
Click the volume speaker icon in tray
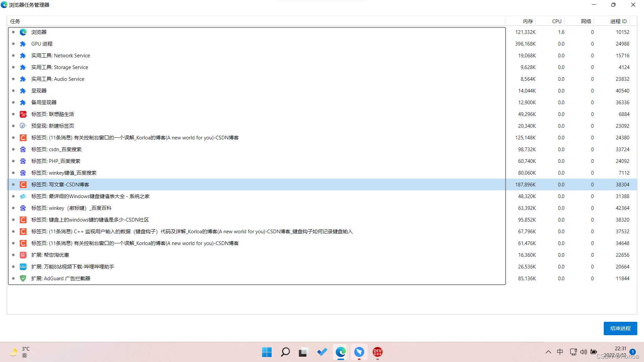pyautogui.click(x=584, y=352)
